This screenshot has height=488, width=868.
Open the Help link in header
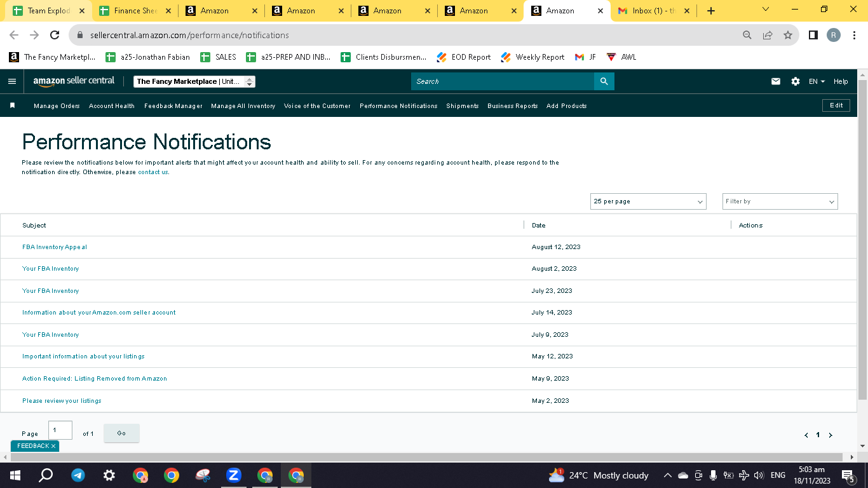pos(841,81)
